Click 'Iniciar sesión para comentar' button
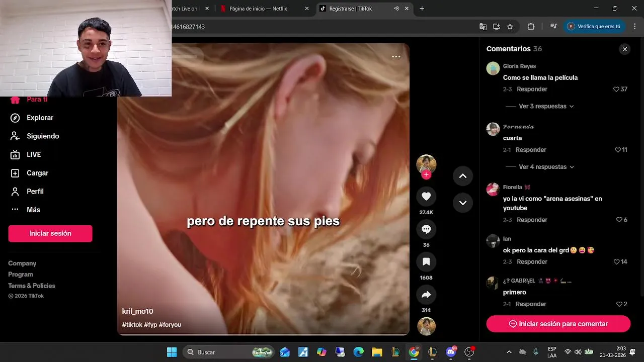Screen dimensions: 644x362 point(558,324)
